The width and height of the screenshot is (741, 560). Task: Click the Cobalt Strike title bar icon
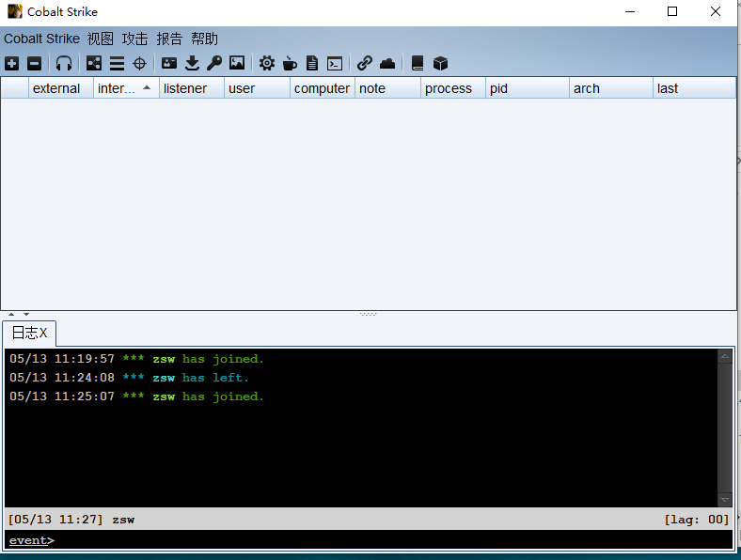[15, 11]
